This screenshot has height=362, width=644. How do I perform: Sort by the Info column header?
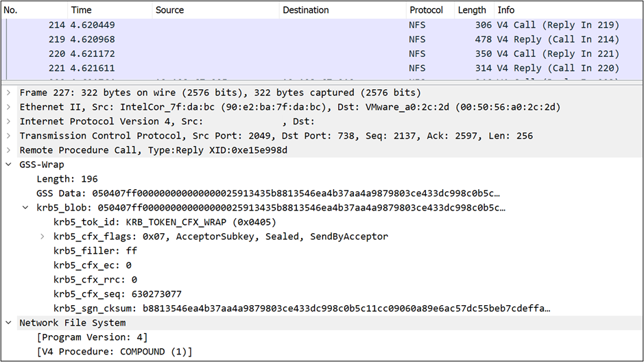pos(569,10)
